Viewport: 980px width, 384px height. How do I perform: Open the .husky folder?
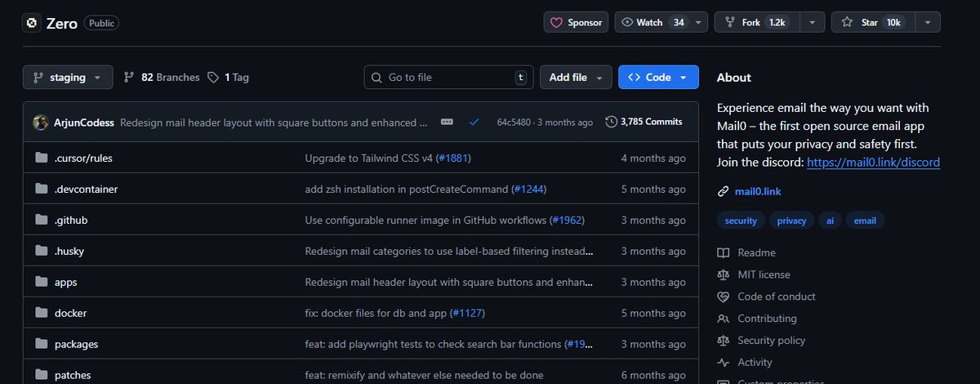[x=69, y=251]
